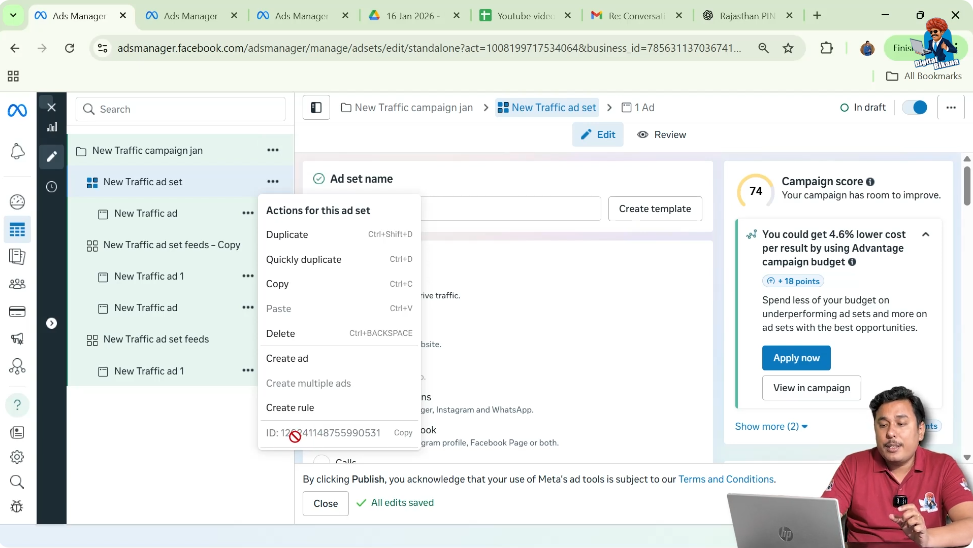Choose Create ad menu entry

point(339,359)
